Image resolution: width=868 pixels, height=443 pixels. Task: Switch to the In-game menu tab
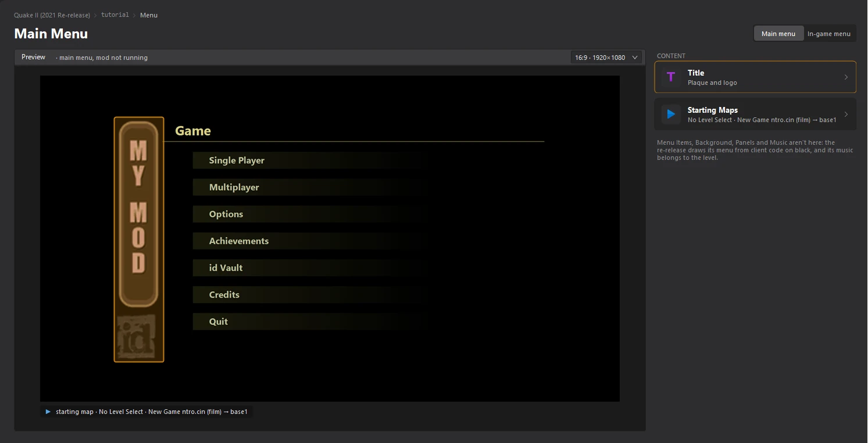tap(829, 34)
